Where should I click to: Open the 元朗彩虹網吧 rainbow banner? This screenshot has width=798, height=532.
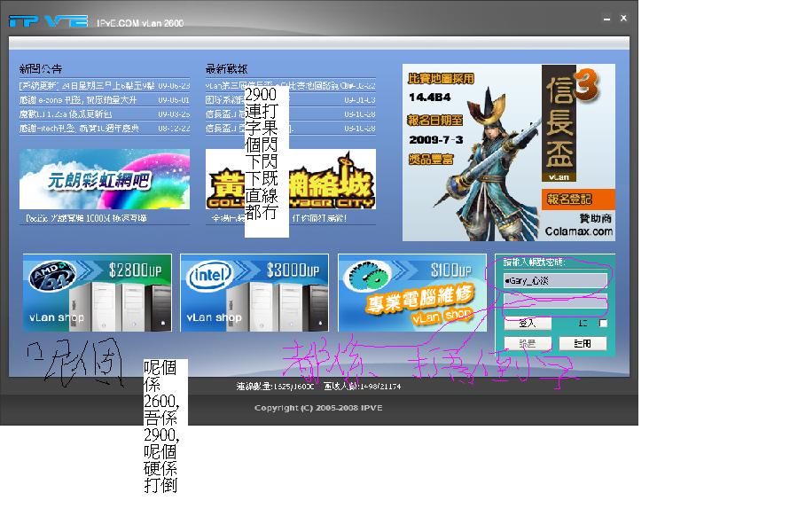coord(105,179)
